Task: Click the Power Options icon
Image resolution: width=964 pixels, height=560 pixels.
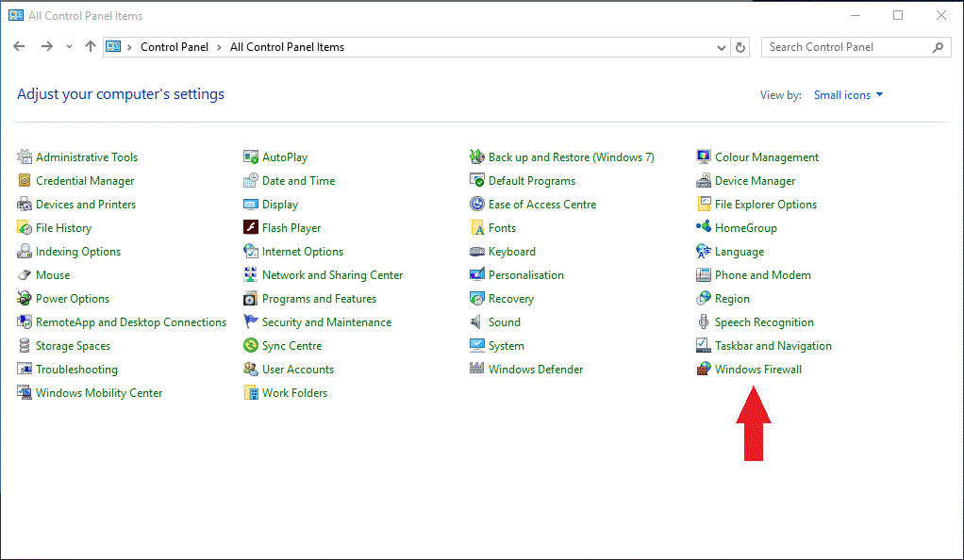Action: point(25,299)
